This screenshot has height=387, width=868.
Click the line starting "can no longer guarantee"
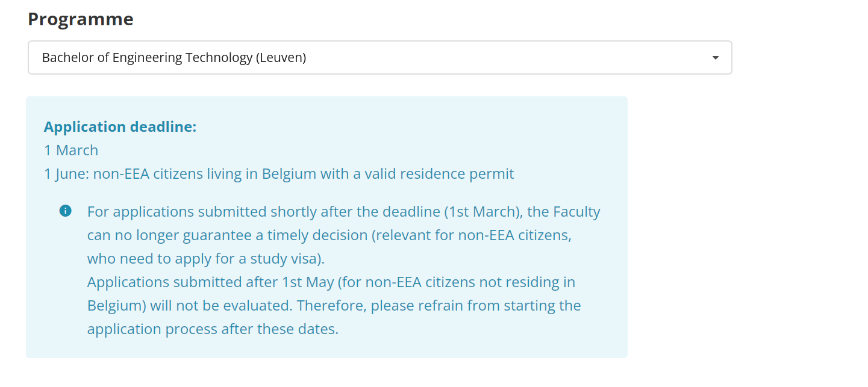click(329, 235)
